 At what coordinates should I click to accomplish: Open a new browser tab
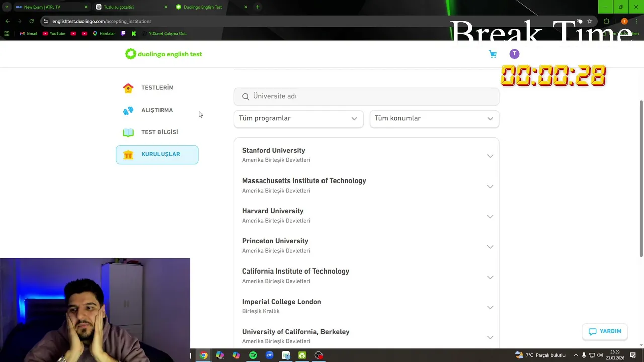(x=258, y=7)
